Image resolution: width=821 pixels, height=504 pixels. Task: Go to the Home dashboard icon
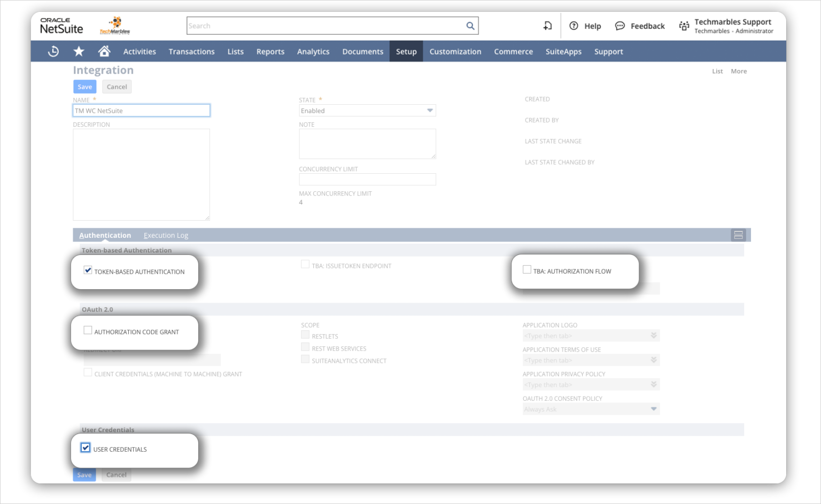[x=104, y=51]
